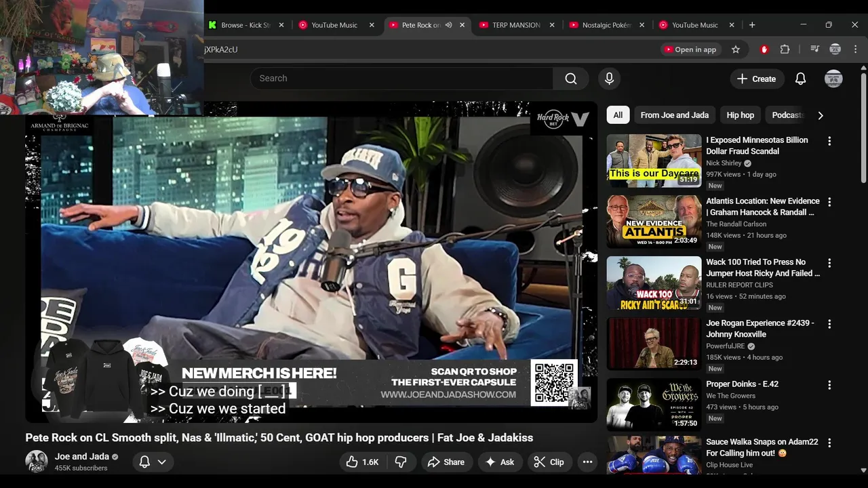The width and height of the screenshot is (868, 488).
Task: Close the first YouTube Music tab
Action: point(372,25)
